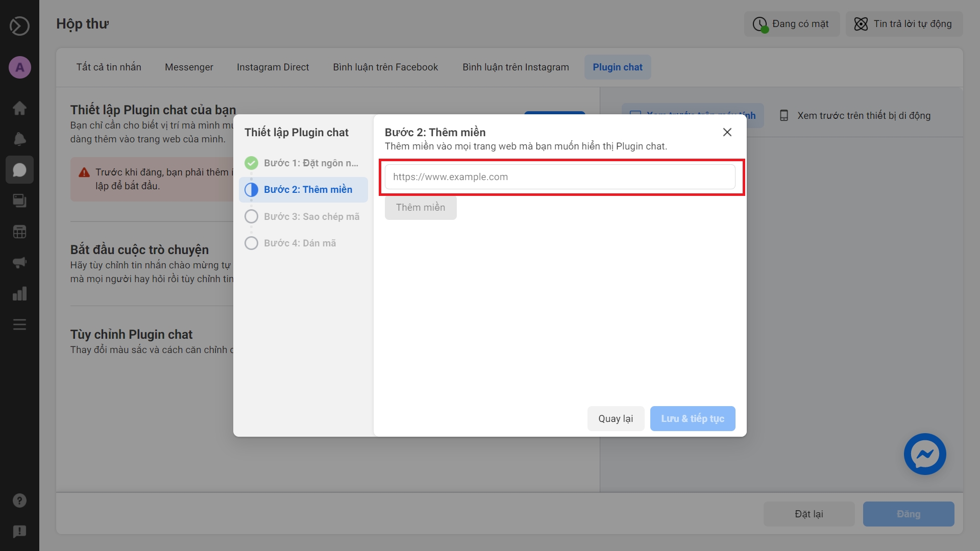Open Instagram Direct tab

click(x=273, y=67)
